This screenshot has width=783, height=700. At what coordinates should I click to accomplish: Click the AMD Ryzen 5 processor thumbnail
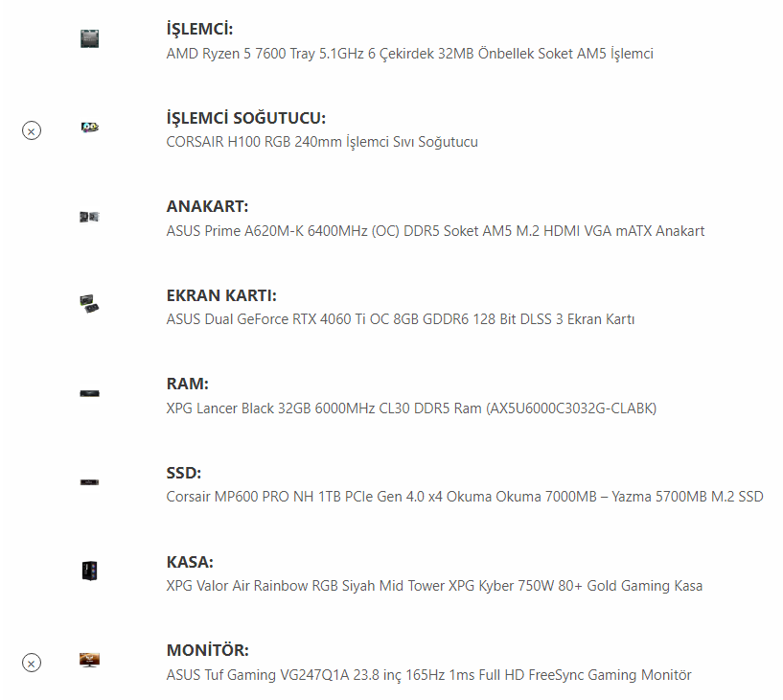pyautogui.click(x=90, y=39)
